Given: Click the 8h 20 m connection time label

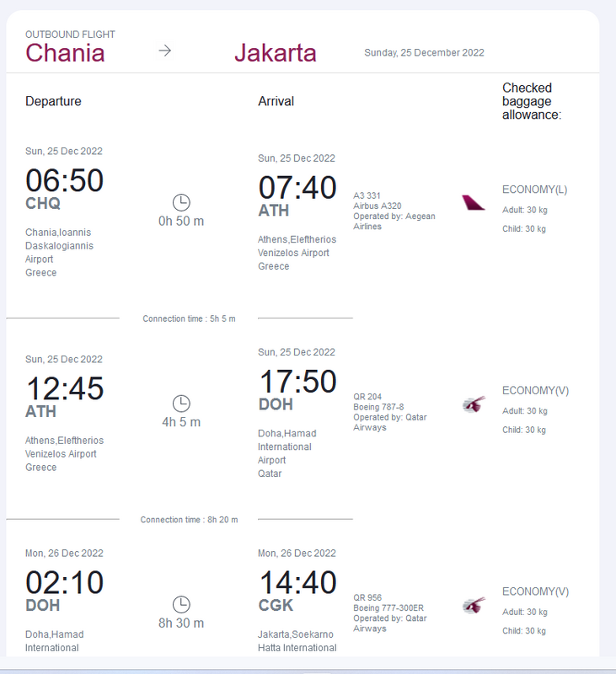Looking at the screenshot, I should click(x=189, y=520).
